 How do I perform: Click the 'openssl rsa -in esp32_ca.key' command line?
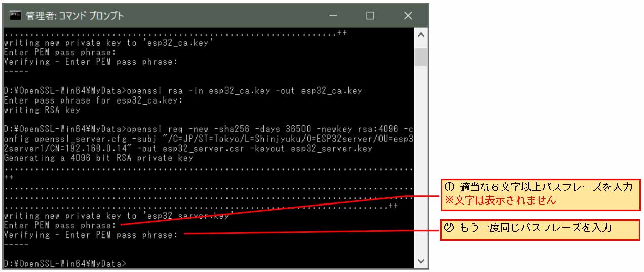tap(183, 90)
